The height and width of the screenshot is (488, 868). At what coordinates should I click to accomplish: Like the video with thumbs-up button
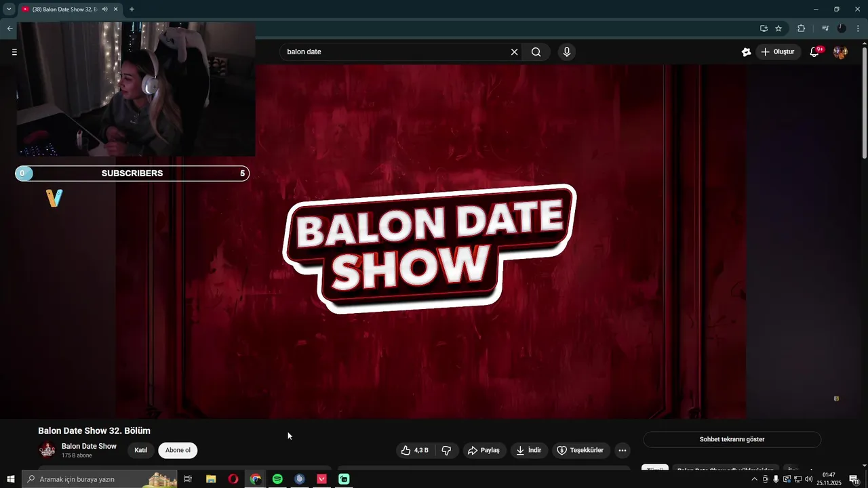[414, 450]
